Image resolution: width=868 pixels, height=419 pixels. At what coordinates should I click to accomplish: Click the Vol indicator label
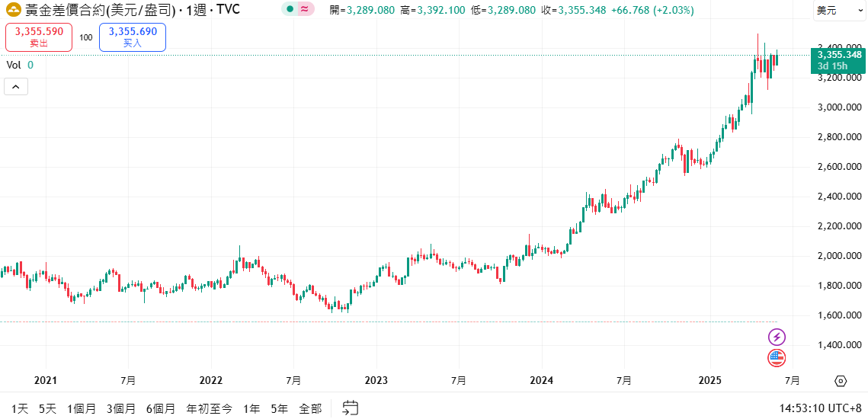pos(13,66)
